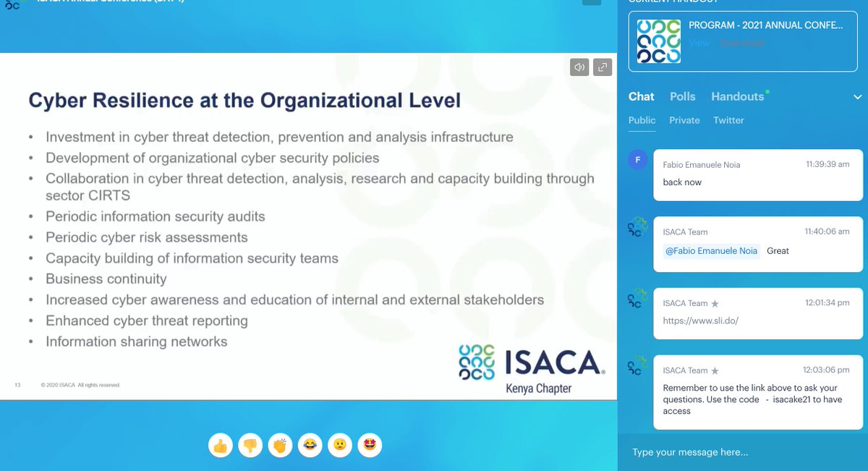868x471 pixels.
Task: Send the star-eyes emoji reaction
Action: (370, 445)
